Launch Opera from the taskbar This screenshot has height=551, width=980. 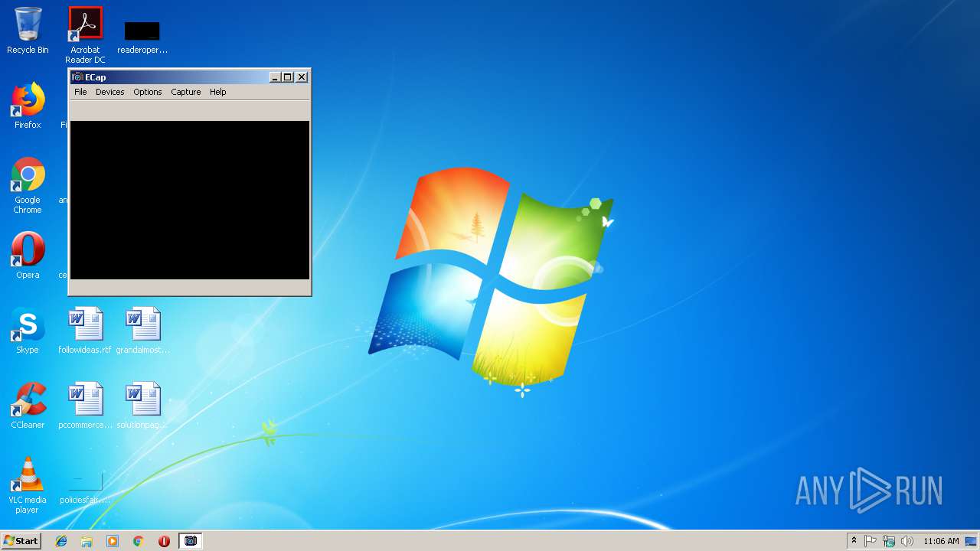pyautogui.click(x=164, y=541)
